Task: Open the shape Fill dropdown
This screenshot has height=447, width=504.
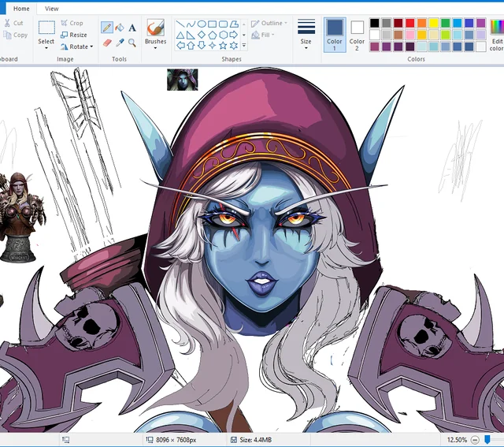Action: tap(263, 35)
